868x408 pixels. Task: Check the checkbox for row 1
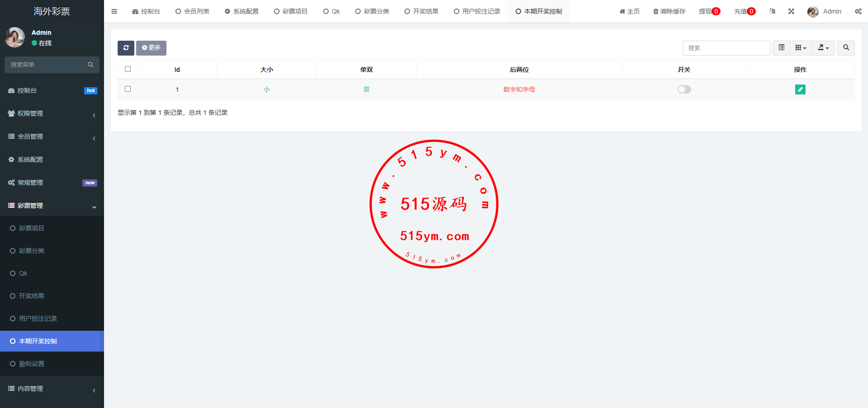[128, 89]
